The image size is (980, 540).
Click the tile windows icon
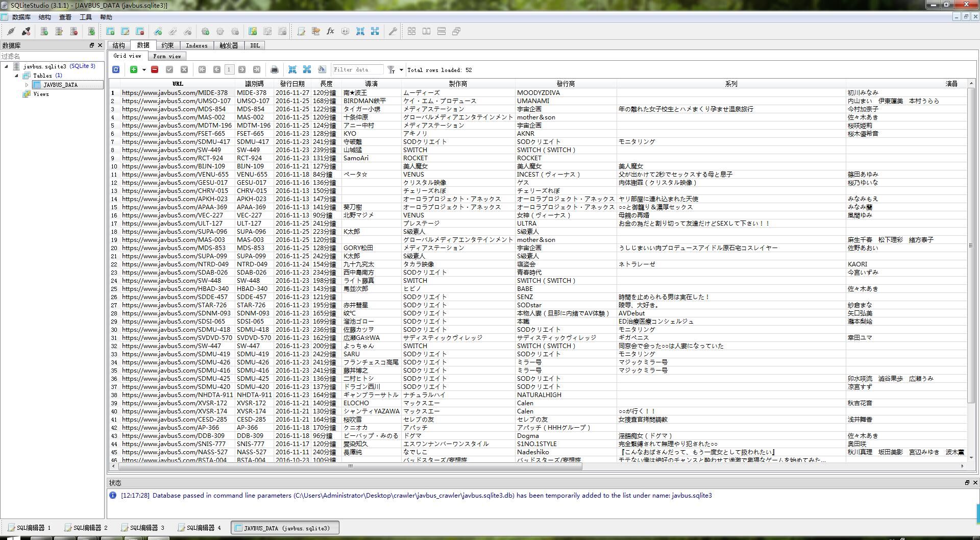coord(411,31)
